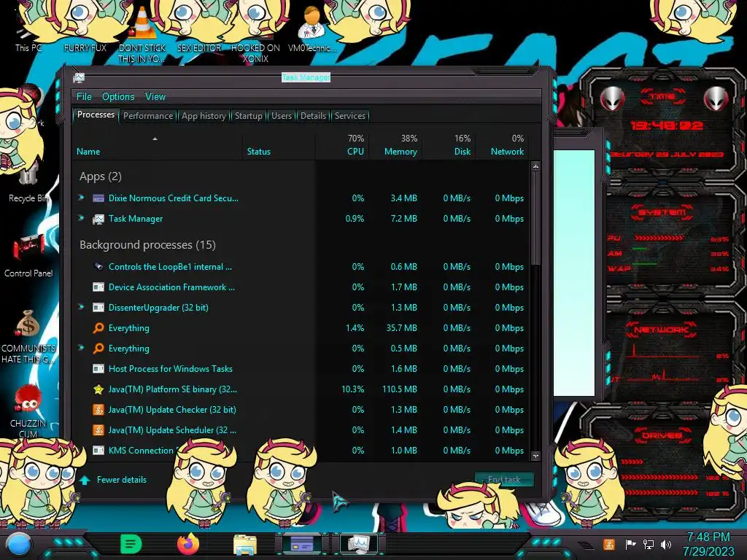
Task: Expand the Dixie Normous Credit Card row
Action: [82, 198]
